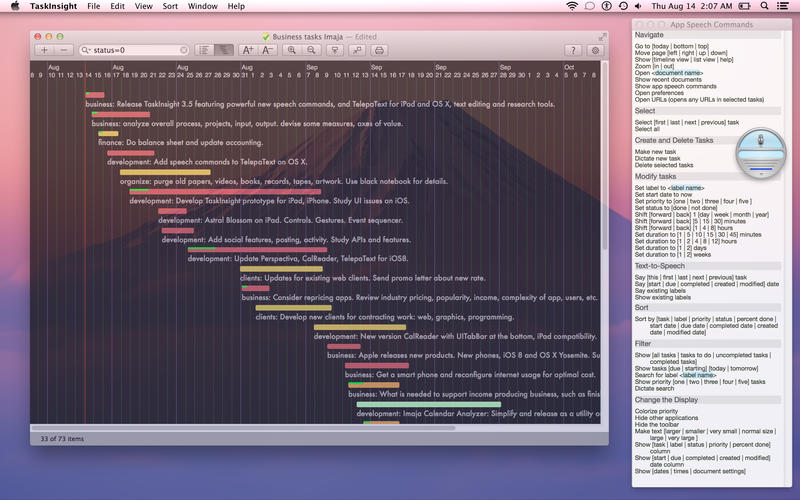
Task: Open the Window menu
Action: (203, 6)
